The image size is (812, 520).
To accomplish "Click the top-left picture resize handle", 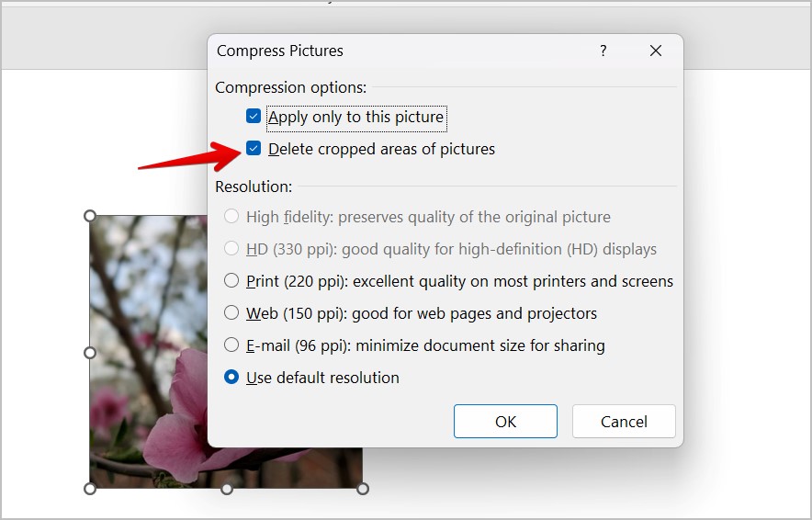I will tap(90, 216).
